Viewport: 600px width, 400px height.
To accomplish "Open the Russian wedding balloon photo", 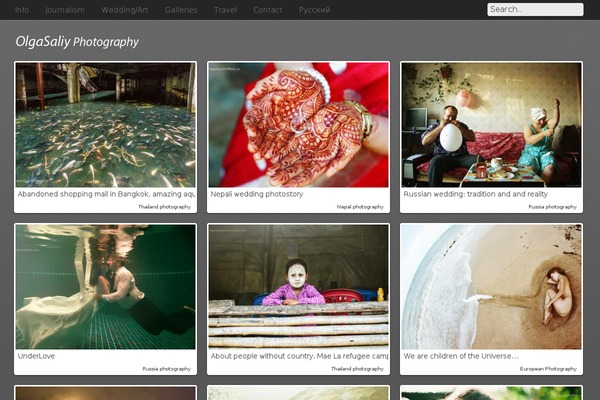I will pos(491,125).
